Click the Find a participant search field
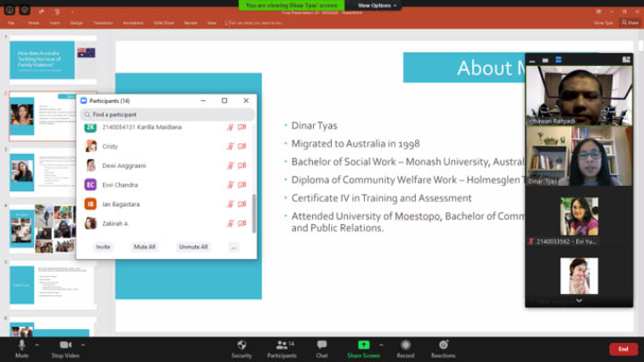Image resolution: width=644 pixels, height=362 pixels. click(166, 114)
